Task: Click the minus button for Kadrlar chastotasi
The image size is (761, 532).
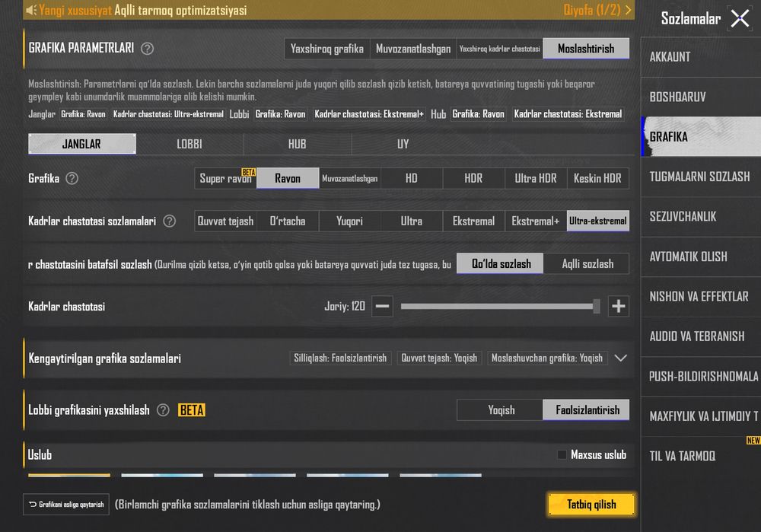Action: [383, 306]
